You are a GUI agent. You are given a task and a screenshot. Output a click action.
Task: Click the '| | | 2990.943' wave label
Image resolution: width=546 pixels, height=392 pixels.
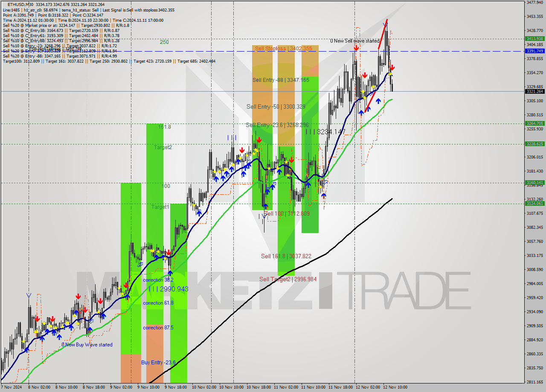pyautogui.click(x=168, y=289)
